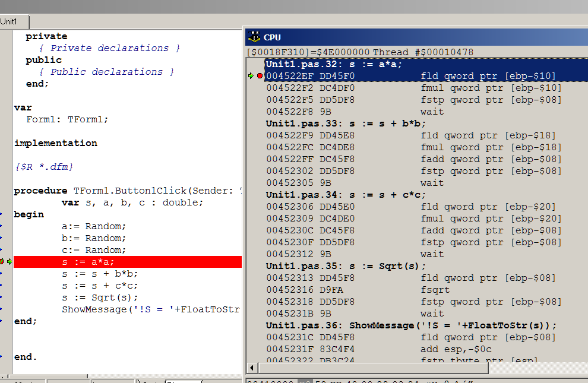588x383 pixels.
Task: Click gutter dot beside 'a:= Random;' line
Action: [x=2, y=226]
